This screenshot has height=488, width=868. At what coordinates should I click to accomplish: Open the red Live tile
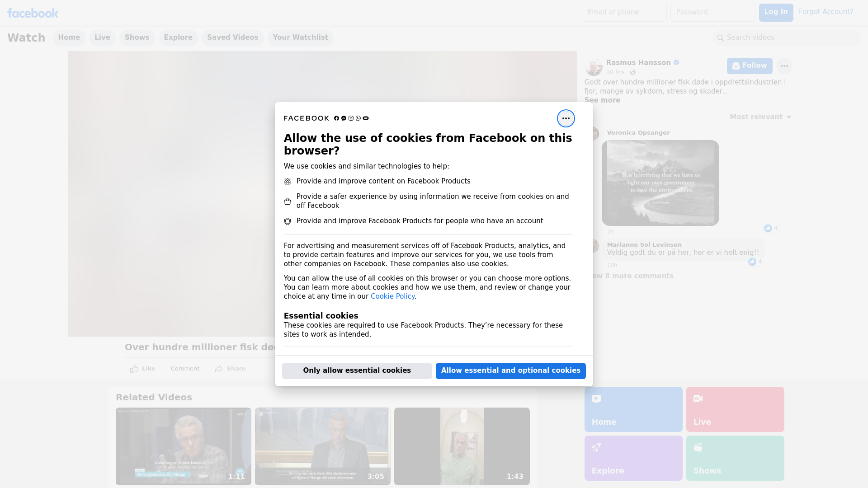735,409
